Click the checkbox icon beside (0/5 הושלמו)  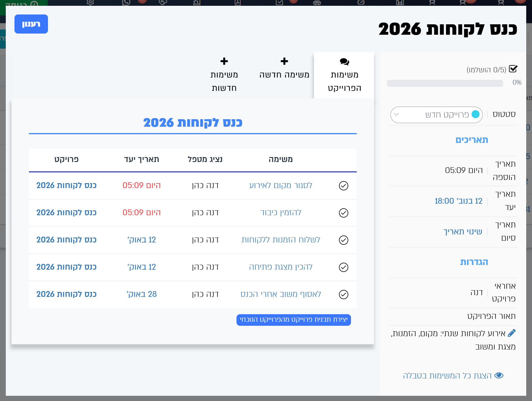513,69
